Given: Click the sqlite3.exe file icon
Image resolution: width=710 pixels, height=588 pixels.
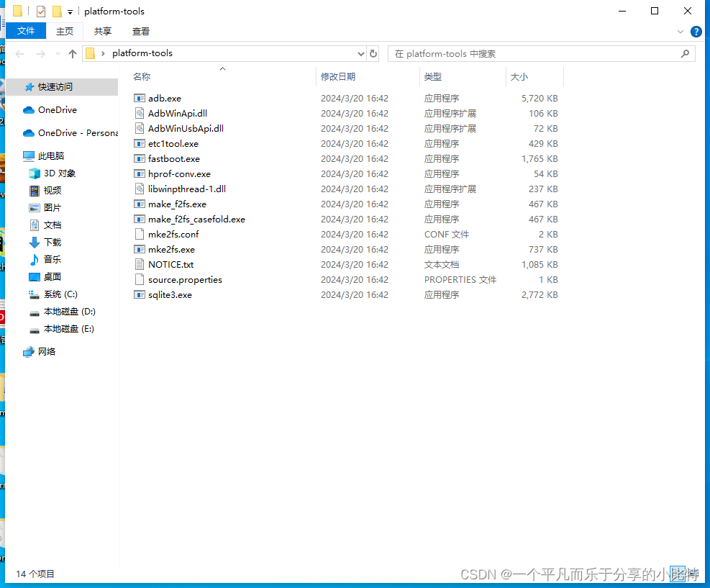Looking at the screenshot, I should [x=140, y=295].
